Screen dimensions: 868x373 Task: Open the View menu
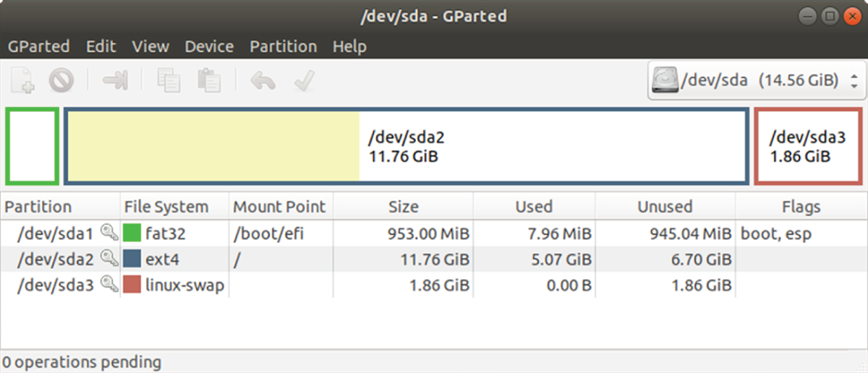coord(150,46)
